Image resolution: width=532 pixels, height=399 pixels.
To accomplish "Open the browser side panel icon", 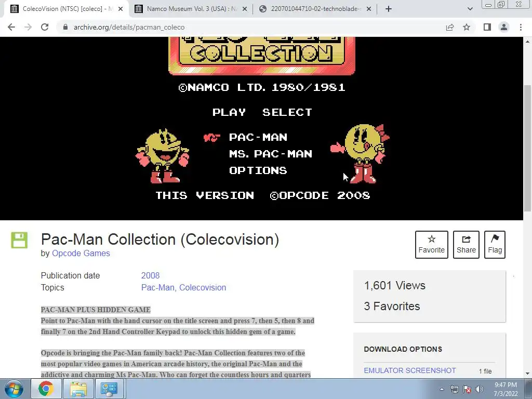I will [487, 27].
